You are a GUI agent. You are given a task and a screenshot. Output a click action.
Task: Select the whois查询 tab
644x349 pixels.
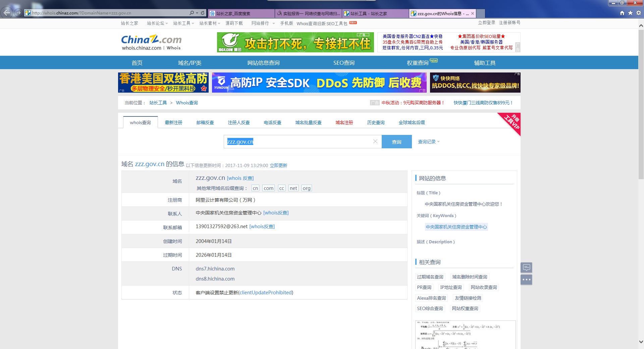coord(141,122)
